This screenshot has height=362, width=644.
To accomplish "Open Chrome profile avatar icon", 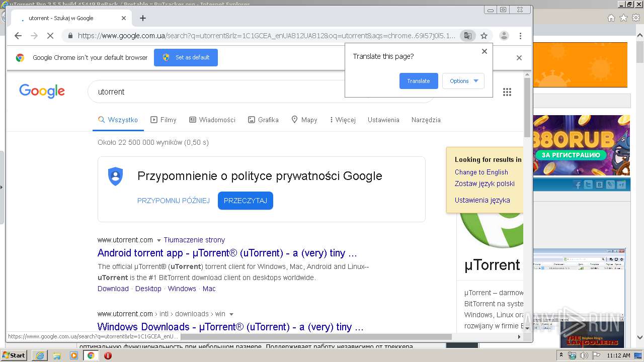I will click(504, 36).
